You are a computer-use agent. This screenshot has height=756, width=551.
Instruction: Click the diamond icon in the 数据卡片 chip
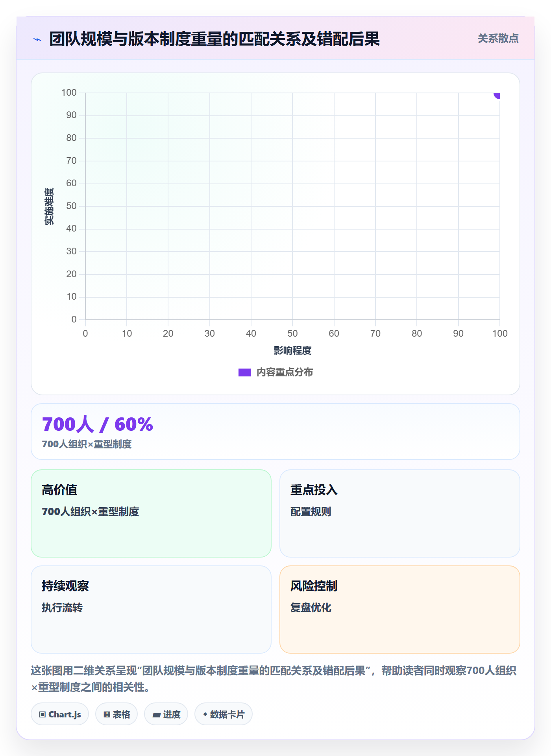pos(205,714)
